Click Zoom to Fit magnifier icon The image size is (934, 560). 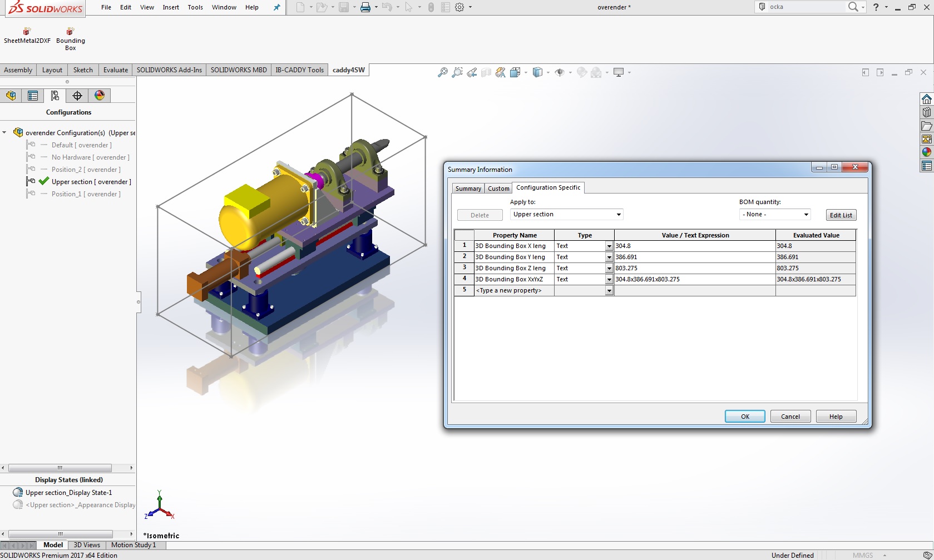443,72
